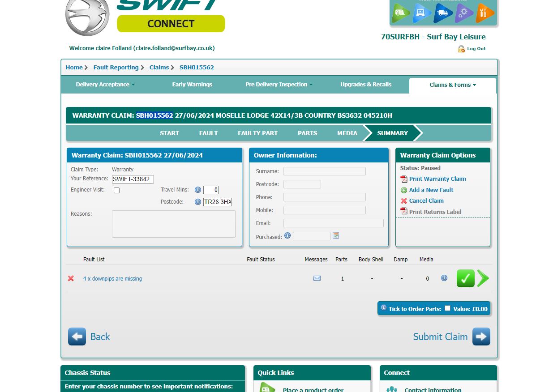Click the green arrow next to the tick
The width and height of the screenshot is (536, 392).
click(483, 278)
